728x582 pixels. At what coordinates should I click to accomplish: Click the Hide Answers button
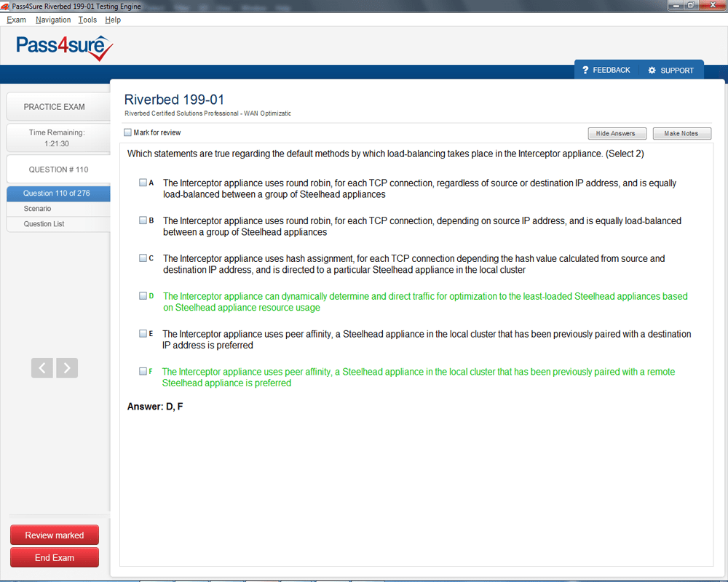point(617,133)
